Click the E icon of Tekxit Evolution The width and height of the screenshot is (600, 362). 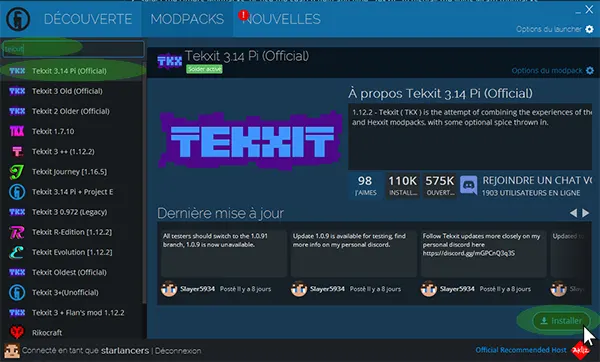pyautogui.click(x=17, y=252)
